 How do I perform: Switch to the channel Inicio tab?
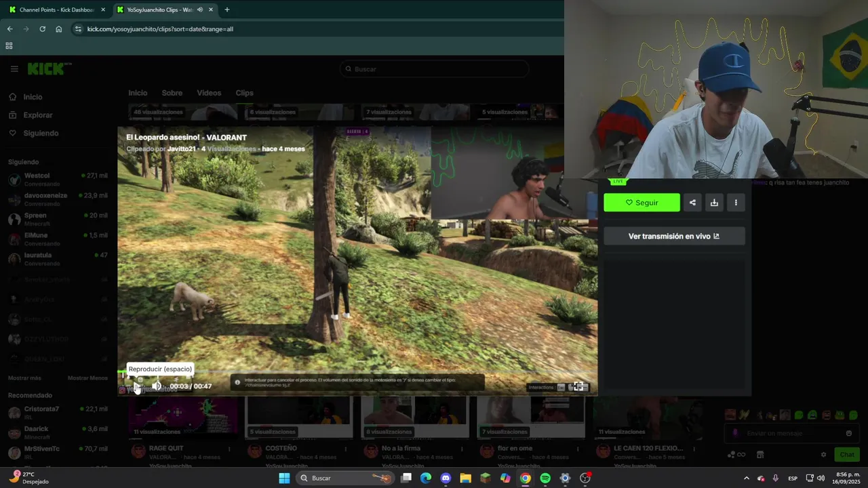coord(138,93)
